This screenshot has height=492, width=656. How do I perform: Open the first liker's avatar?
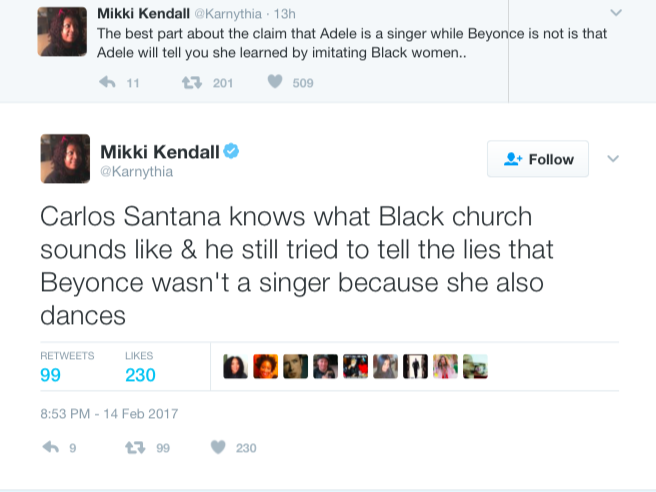(x=235, y=367)
